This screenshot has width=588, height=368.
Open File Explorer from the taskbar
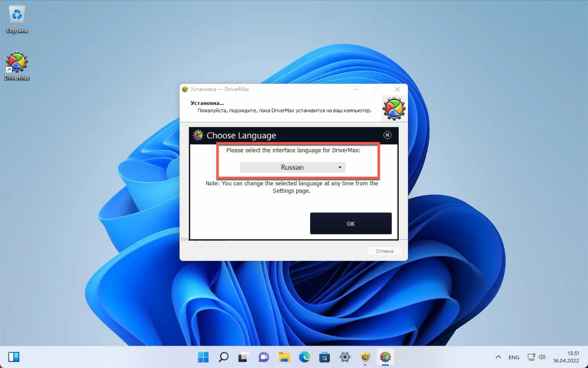coord(284,357)
